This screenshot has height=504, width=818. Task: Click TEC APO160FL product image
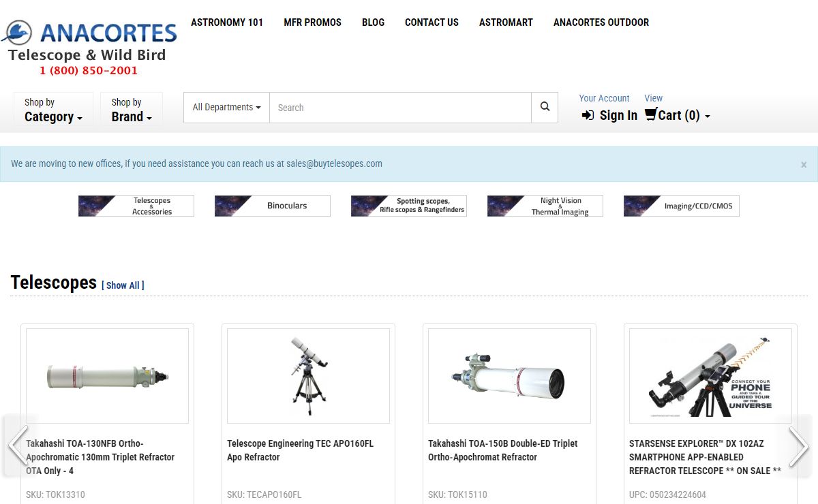[308, 376]
